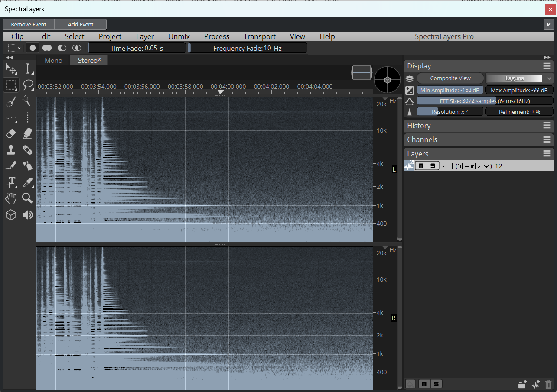This screenshot has width=557, height=392.
Task: Open the selection shape dropdown arrow
Action: point(20,48)
